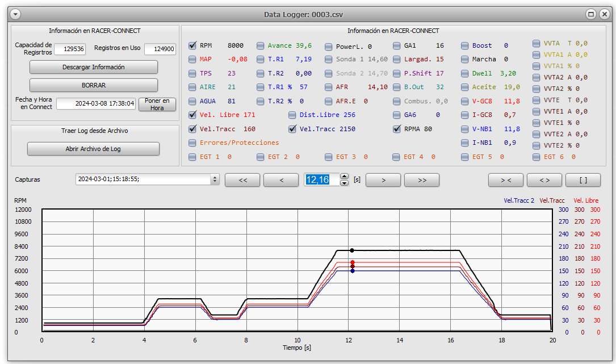Click the rewind '<<' navigation button
Image resolution: width=616 pixels, height=364 pixels.
242,180
